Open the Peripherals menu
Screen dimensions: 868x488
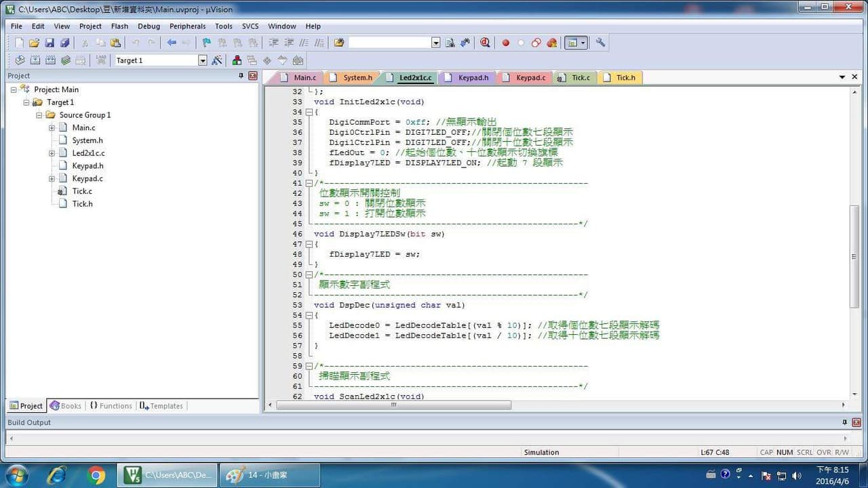coord(187,26)
